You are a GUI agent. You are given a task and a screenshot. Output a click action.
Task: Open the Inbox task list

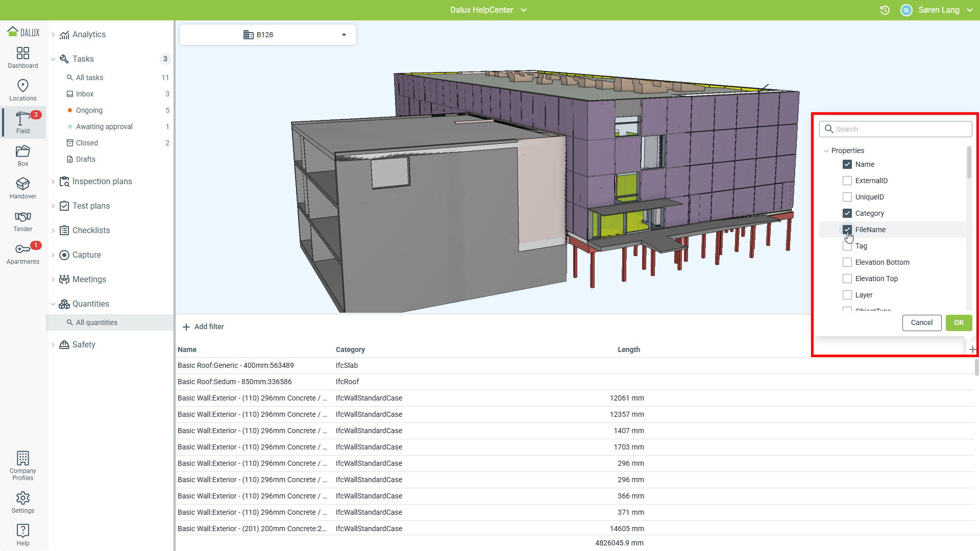click(x=85, y=94)
